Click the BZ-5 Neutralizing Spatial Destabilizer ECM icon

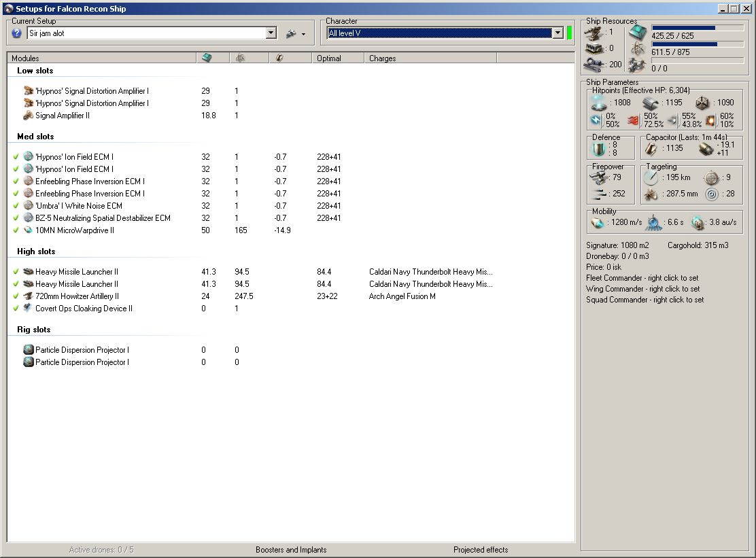coord(29,217)
